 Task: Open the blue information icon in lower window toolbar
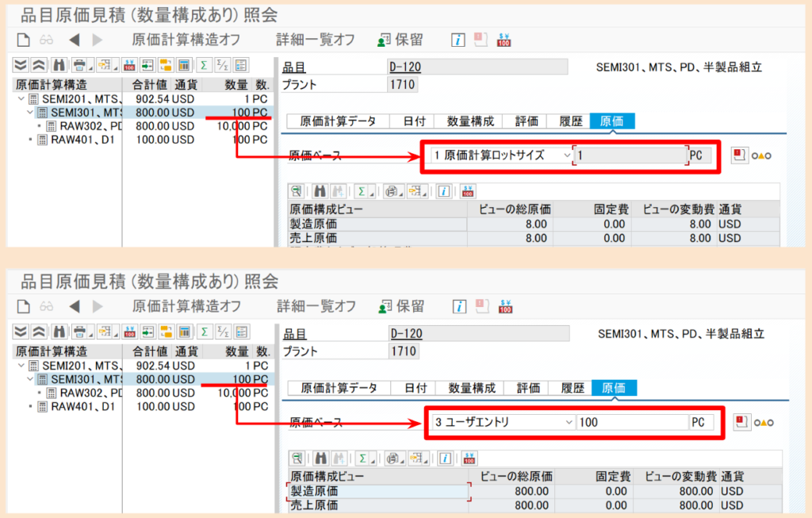[x=459, y=307]
